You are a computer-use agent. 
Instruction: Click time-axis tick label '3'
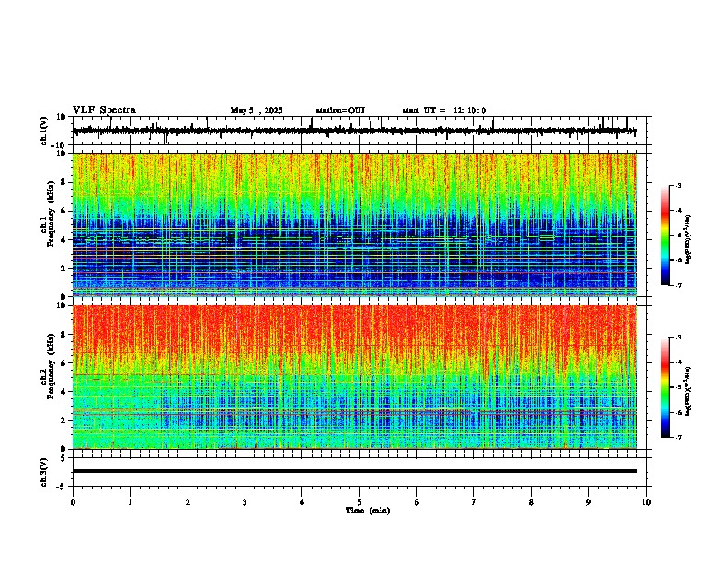[x=245, y=502]
